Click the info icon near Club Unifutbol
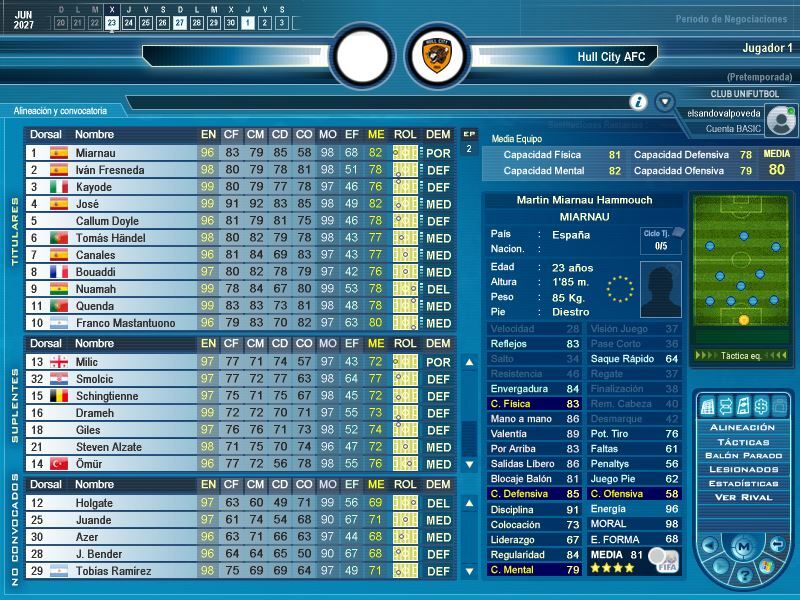The height and width of the screenshot is (600, 800). click(x=638, y=102)
